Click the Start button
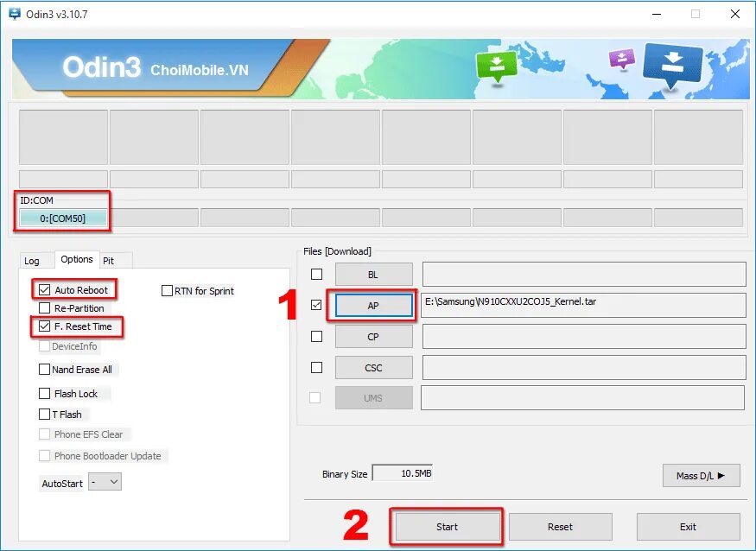756x551 pixels. 447,527
